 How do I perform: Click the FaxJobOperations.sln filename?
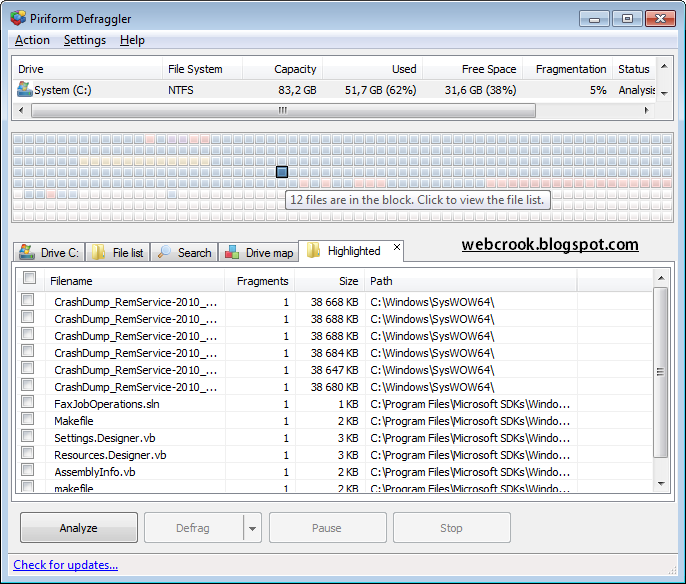click(107, 404)
